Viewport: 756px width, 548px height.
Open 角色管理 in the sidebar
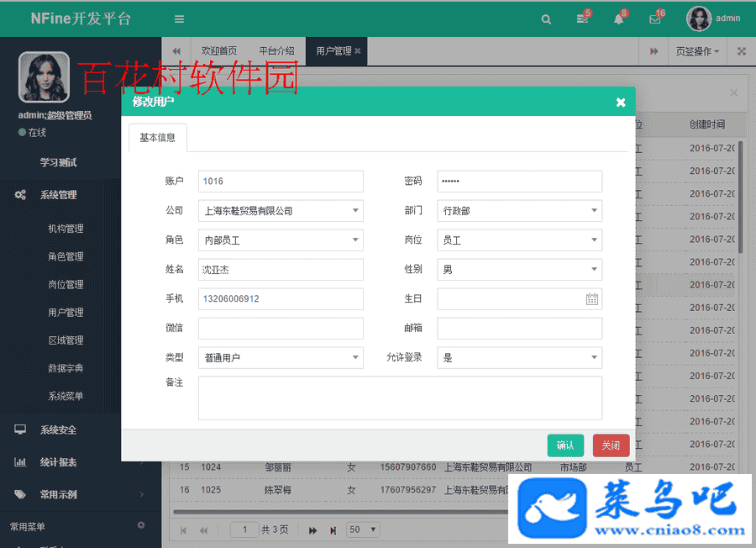pyautogui.click(x=66, y=256)
